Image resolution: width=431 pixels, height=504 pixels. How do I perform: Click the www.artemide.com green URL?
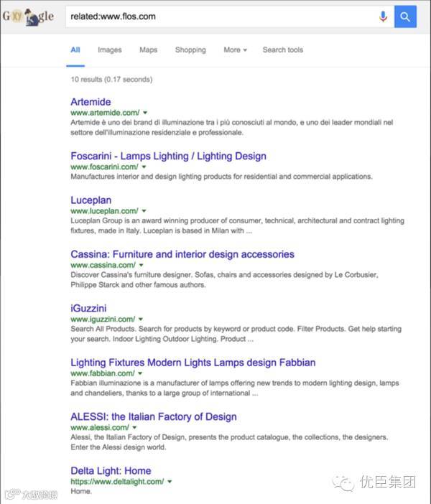click(x=105, y=113)
